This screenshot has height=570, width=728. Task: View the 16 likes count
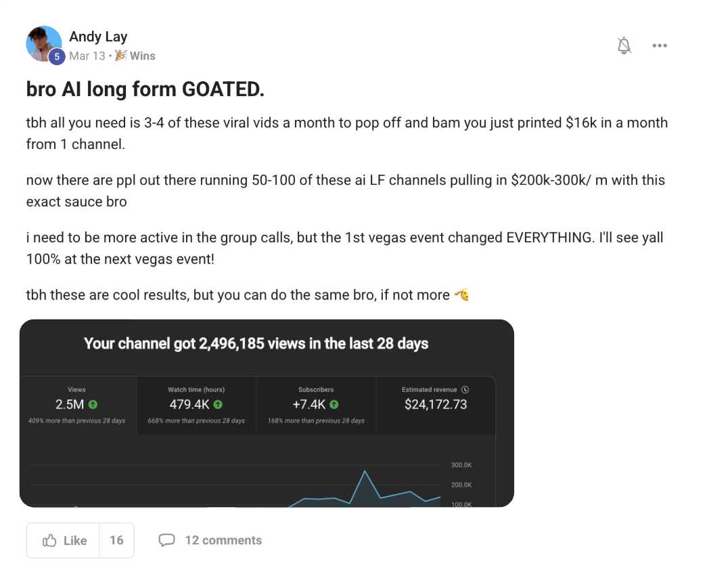pyautogui.click(x=116, y=540)
